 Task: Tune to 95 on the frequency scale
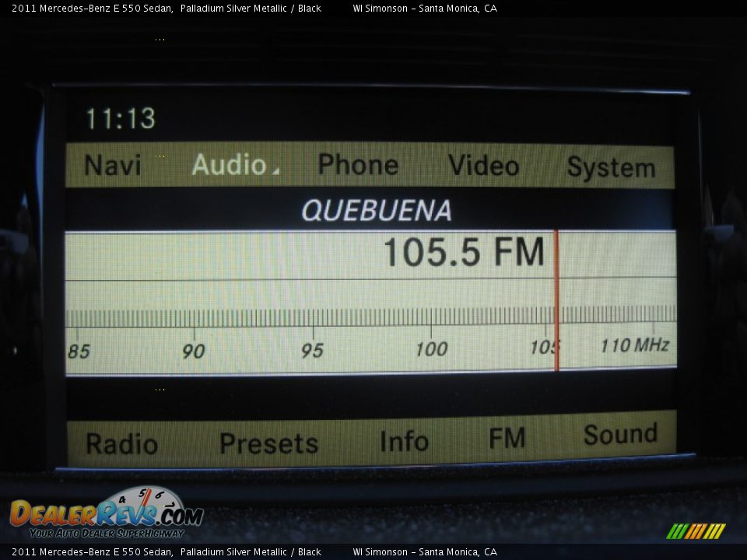(x=312, y=350)
